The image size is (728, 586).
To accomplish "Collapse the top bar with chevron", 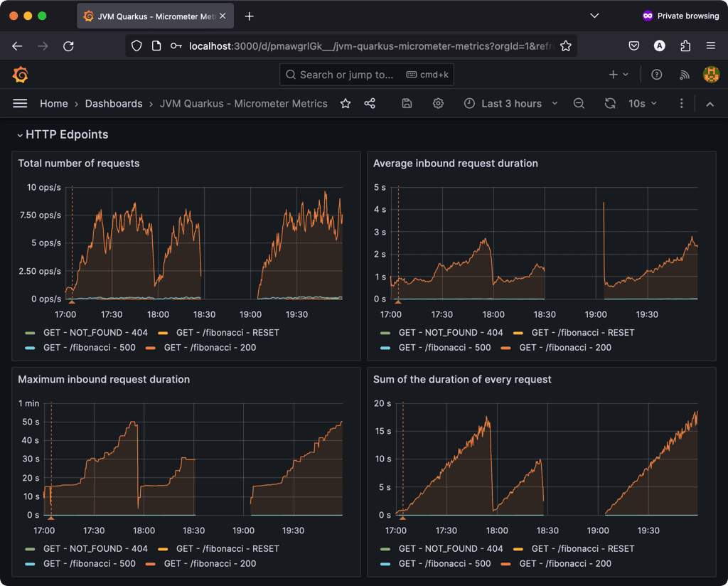I will pos(710,104).
